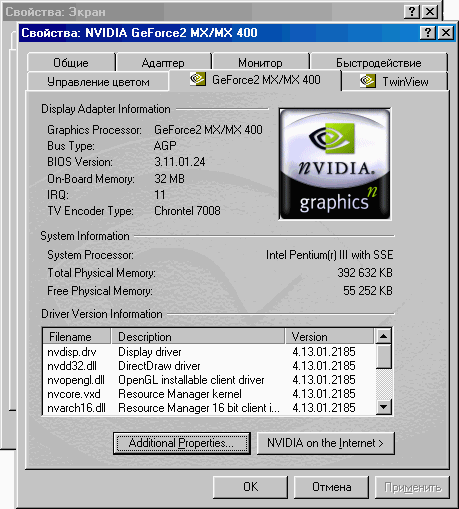Open NVIDIA on the Internet menu

pos(326,443)
